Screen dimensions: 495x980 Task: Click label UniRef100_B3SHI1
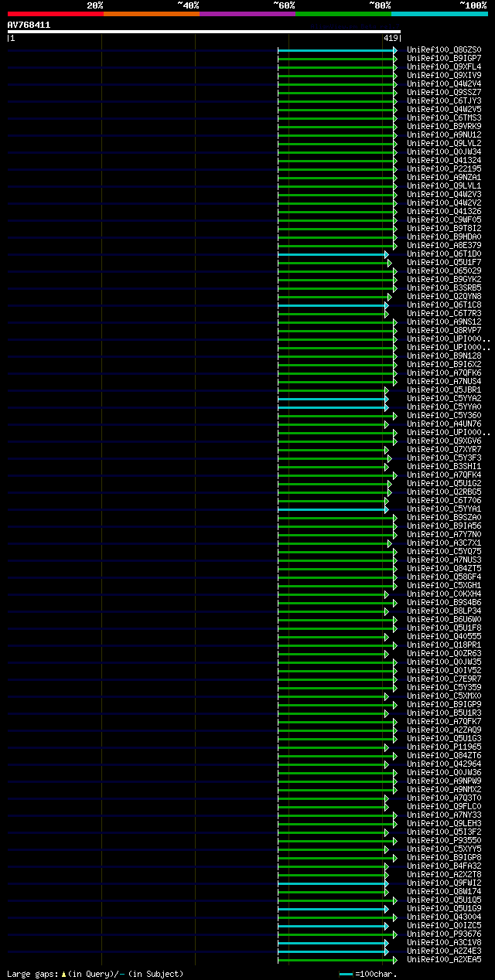[444, 466]
